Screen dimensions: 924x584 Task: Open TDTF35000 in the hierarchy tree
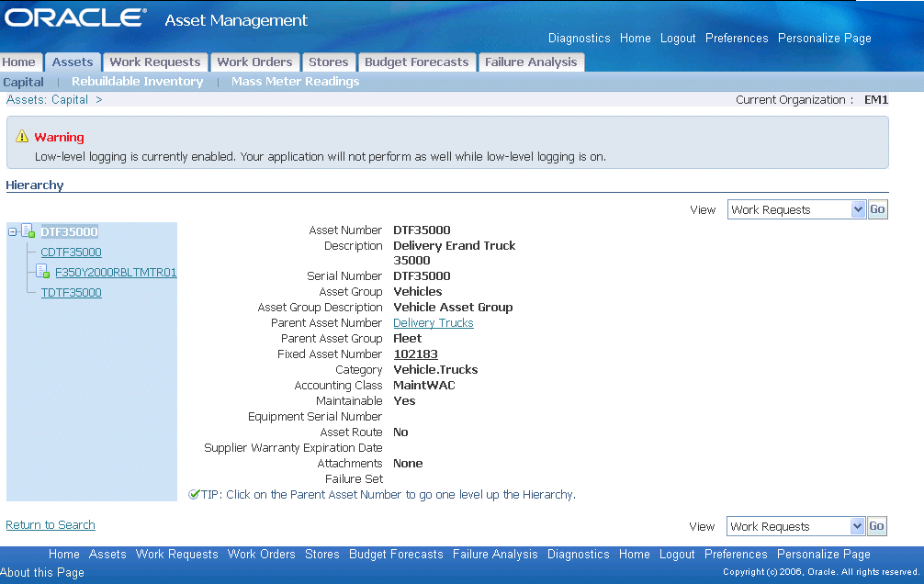[x=72, y=292]
